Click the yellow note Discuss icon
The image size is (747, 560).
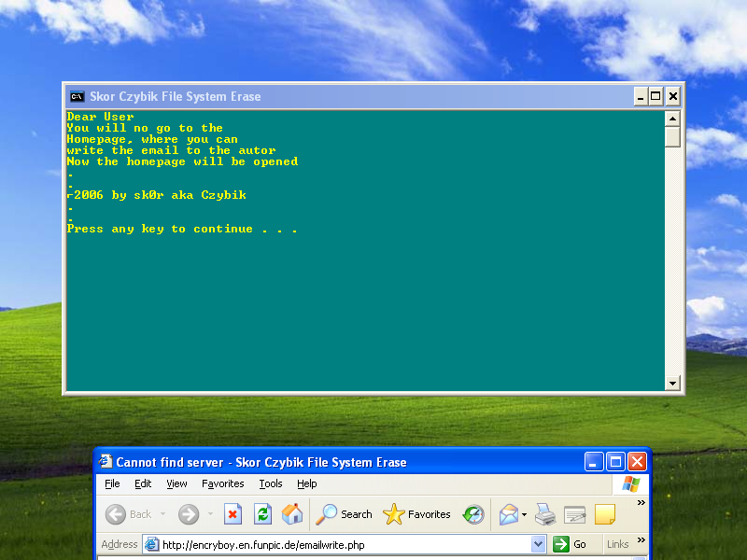tap(605, 514)
